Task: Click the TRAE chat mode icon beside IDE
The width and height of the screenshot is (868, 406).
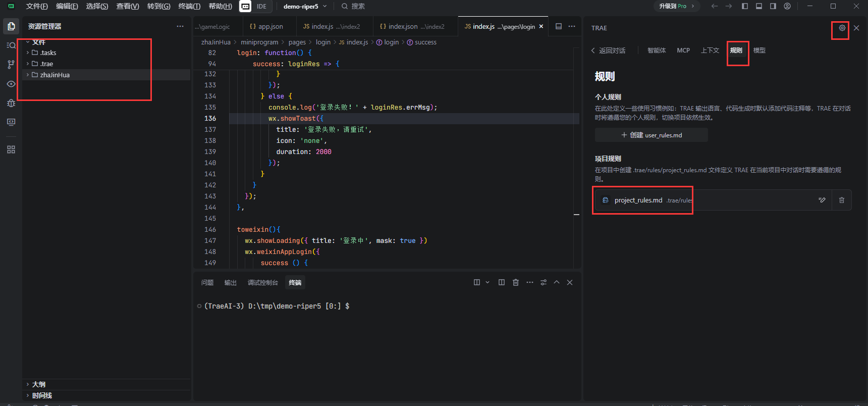Action: pyautogui.click(x=245, y=6)
